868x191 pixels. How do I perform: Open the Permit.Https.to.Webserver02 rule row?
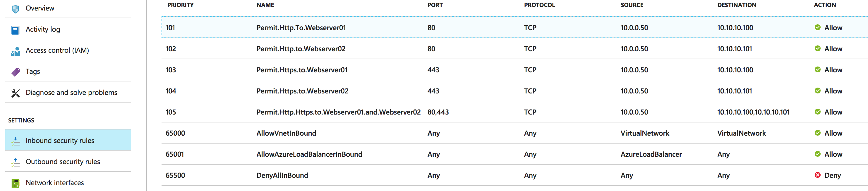tap(302, 91)
